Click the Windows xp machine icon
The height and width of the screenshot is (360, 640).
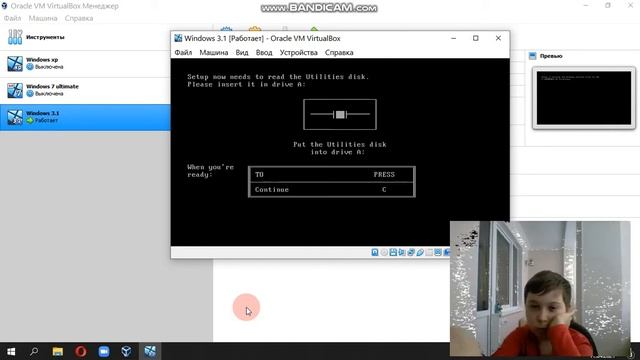(15, 63)
